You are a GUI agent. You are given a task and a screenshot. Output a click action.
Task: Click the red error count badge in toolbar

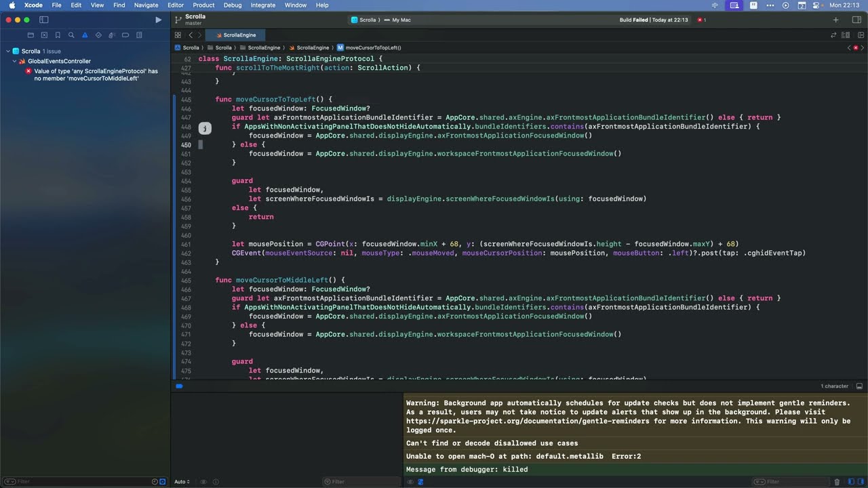point(702,20)
